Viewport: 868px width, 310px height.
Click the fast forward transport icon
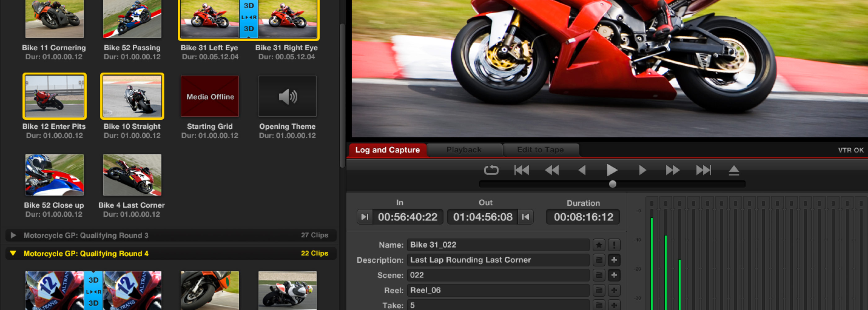click(673, 170)
